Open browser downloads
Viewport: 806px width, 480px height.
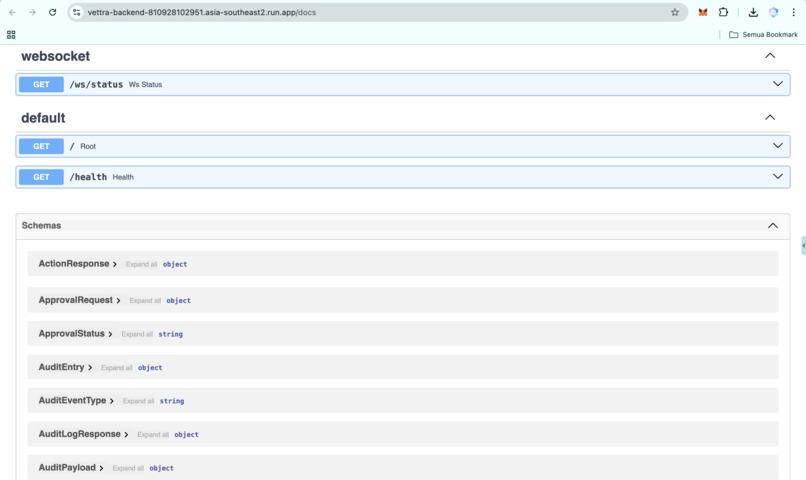pos(753,12)
